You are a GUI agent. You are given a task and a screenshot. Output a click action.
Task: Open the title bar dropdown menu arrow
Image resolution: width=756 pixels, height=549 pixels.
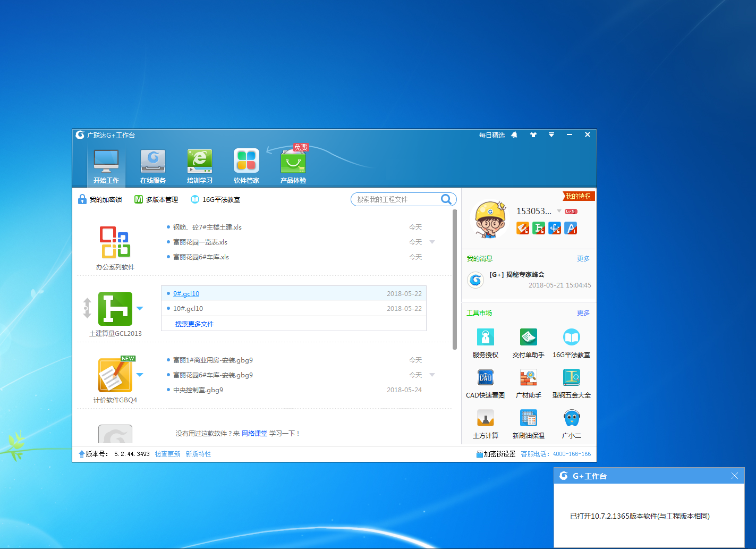coord(551,135)
